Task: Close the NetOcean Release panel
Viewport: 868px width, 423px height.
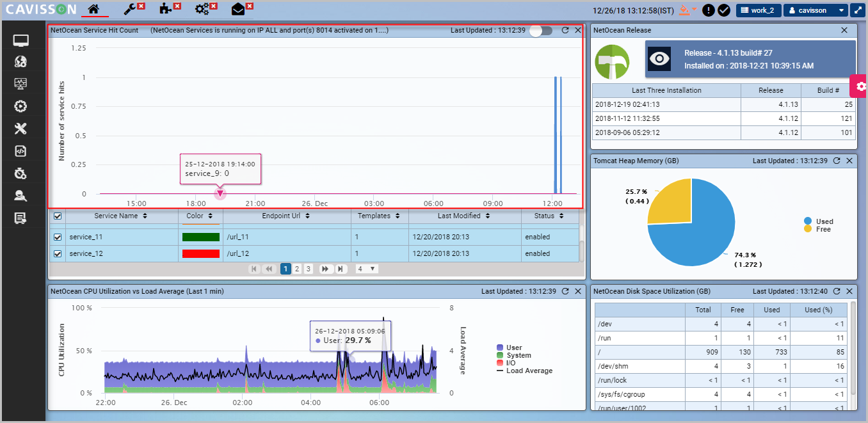Action: click(x=844, y=30)
